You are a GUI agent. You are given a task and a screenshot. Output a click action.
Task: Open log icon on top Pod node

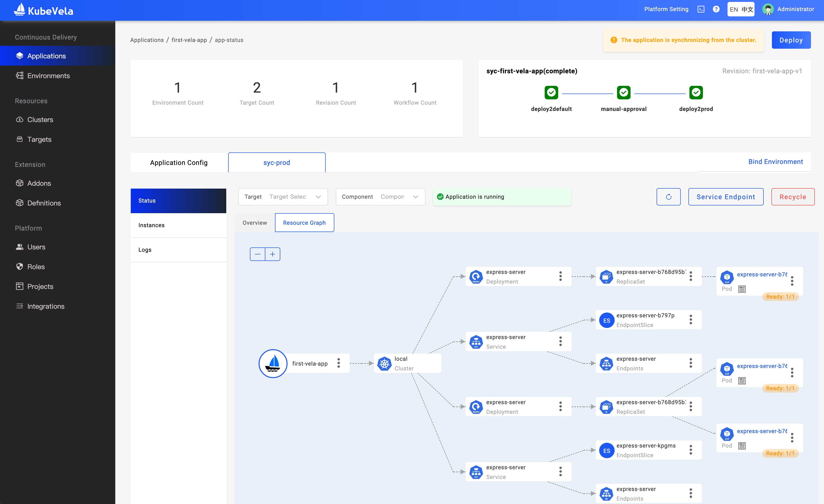pos(742,289)
